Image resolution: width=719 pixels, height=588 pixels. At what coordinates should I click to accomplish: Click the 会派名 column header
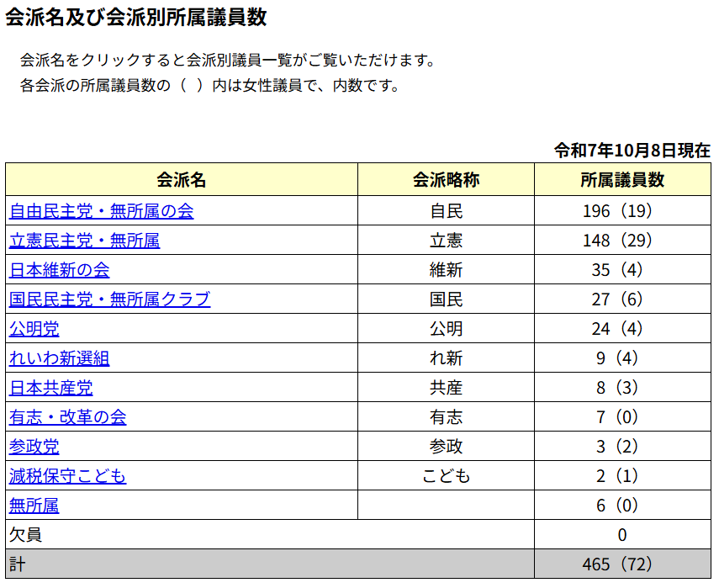[x=182, y=180]
